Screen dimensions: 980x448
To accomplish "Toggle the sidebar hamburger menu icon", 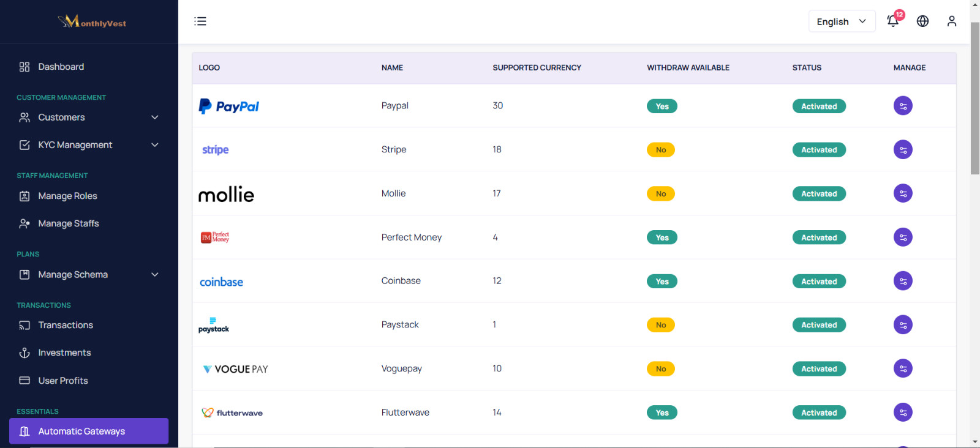I will pyautogui.click(x=200, y=21).
